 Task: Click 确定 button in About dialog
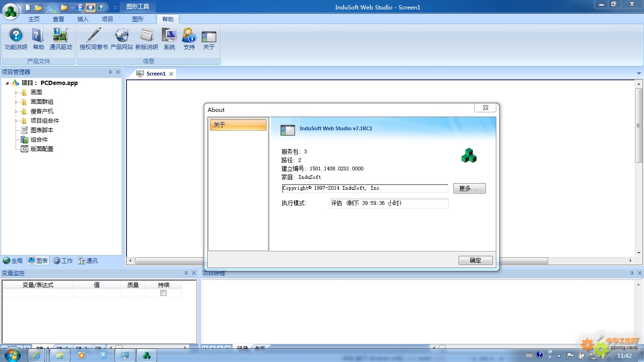pyautogui.click(x=476, y=261)
